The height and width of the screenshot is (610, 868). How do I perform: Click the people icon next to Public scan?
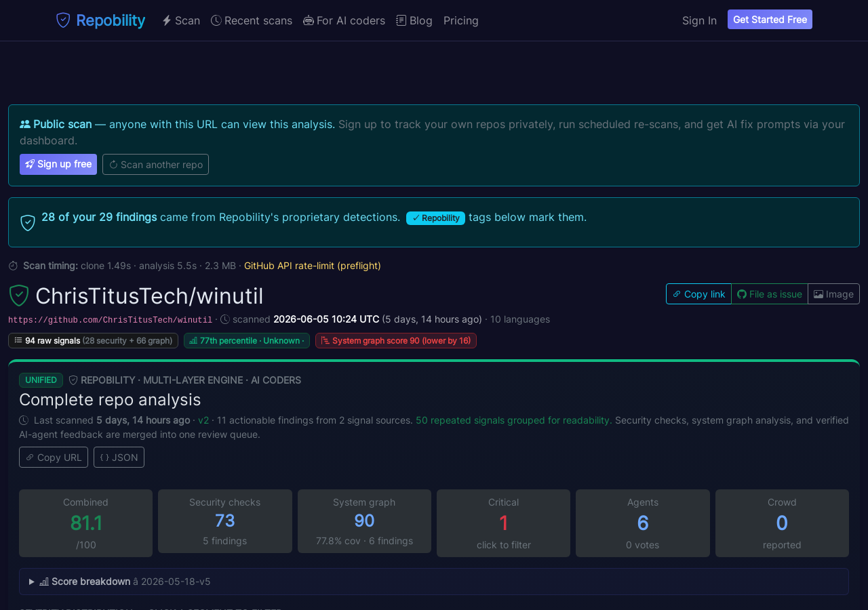pos(25,124)
